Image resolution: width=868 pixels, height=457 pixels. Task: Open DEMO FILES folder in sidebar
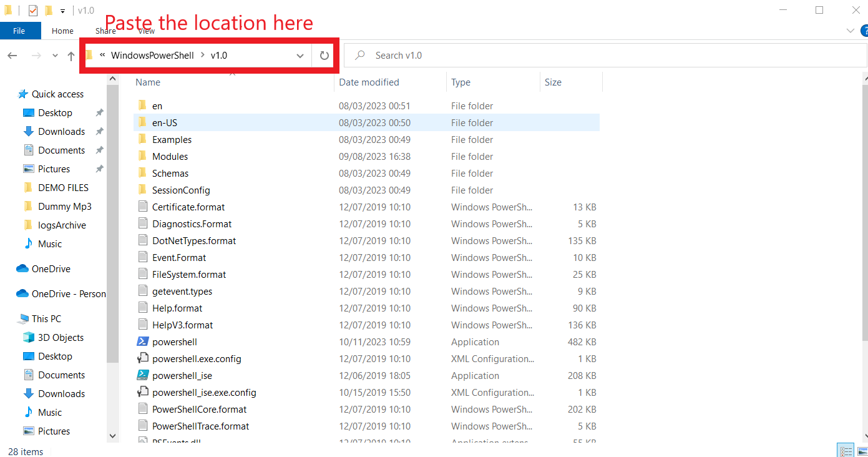56,188
